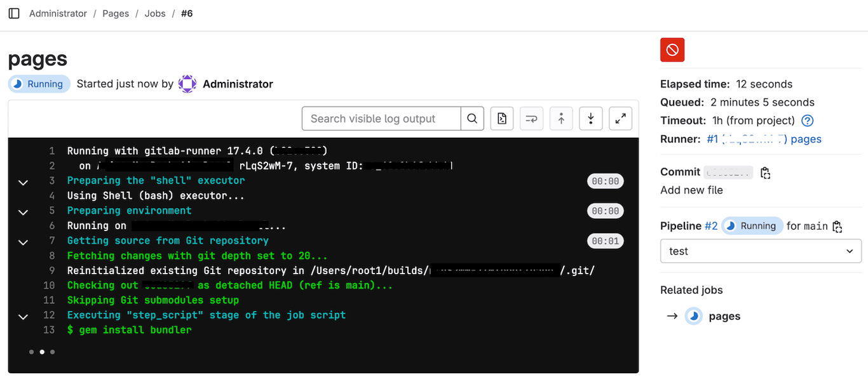The height and width of the screenshot is (384, 868).
Task: Collapse the "Getting source from Git repository" section
Action: pos(23,242)
